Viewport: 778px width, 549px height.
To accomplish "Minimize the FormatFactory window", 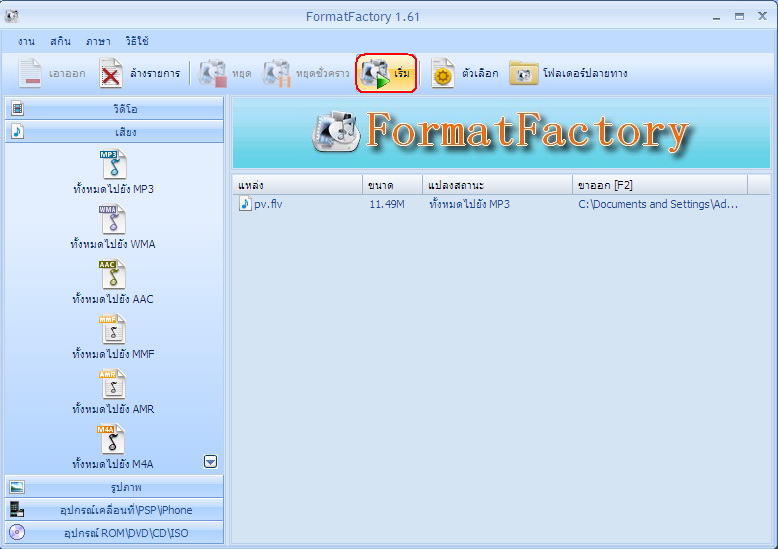I will click(x=716, y=17).
